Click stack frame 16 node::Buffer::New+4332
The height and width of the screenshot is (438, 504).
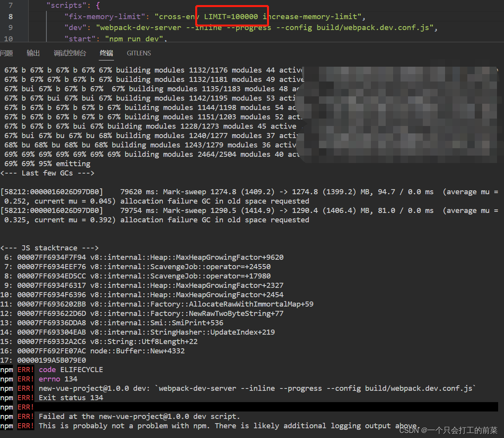(x=93, y=351)
